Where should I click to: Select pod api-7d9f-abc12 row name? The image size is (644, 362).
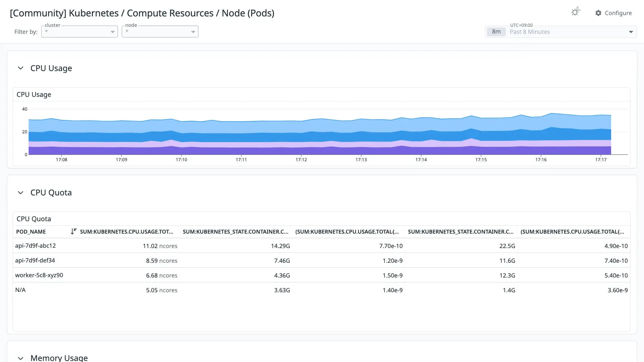(x=36, y=246)
